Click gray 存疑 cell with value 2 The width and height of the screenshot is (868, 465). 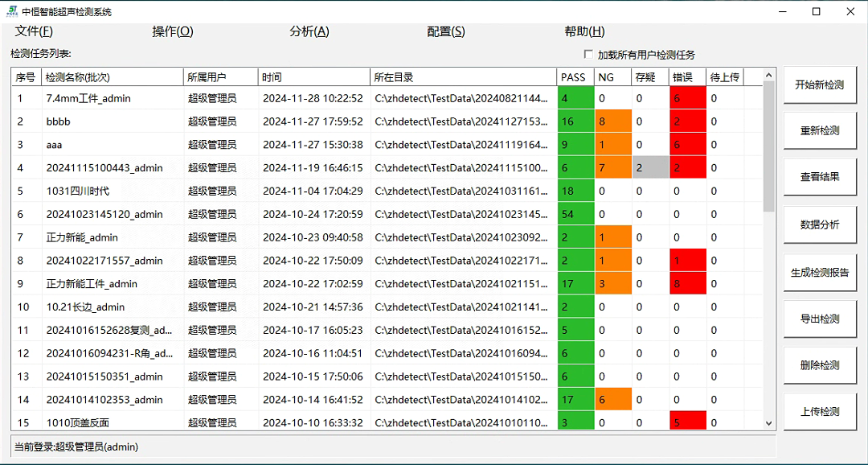(650, 168)
